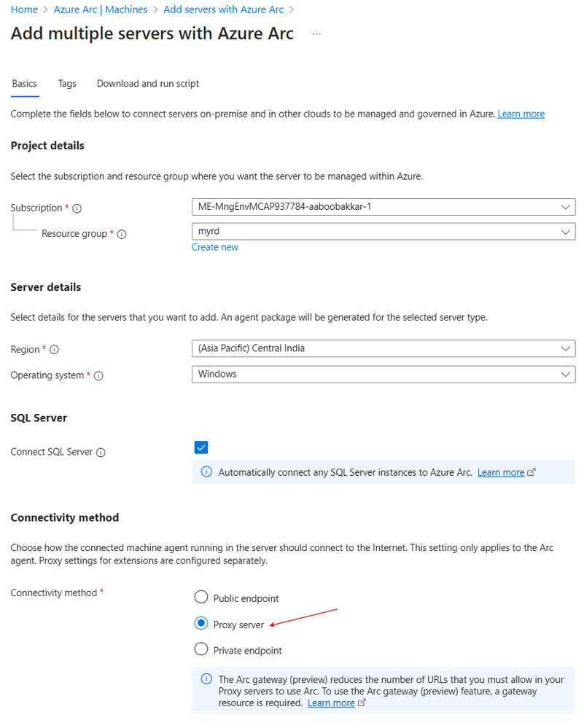Open the ellipsis more options menu
This screenshot has height=728, width=584.
316,34
